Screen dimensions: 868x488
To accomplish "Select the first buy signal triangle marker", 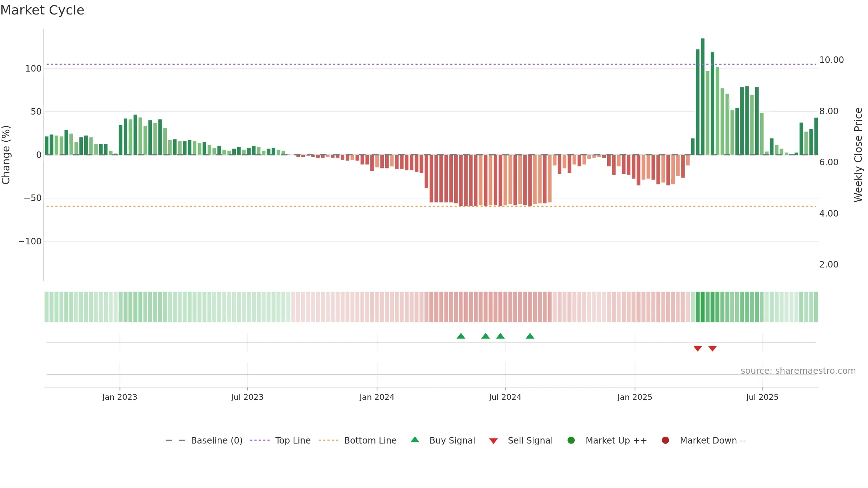I will [461, 336].
